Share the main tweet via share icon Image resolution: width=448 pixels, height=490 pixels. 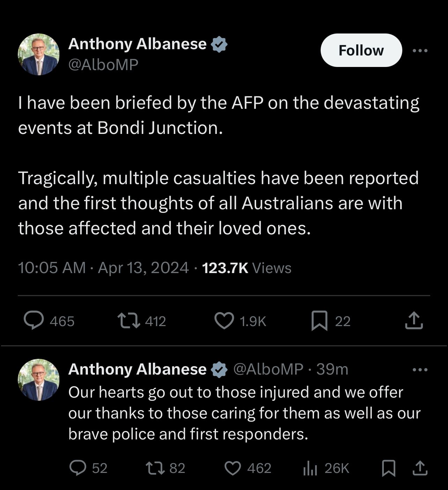[414, 321]
